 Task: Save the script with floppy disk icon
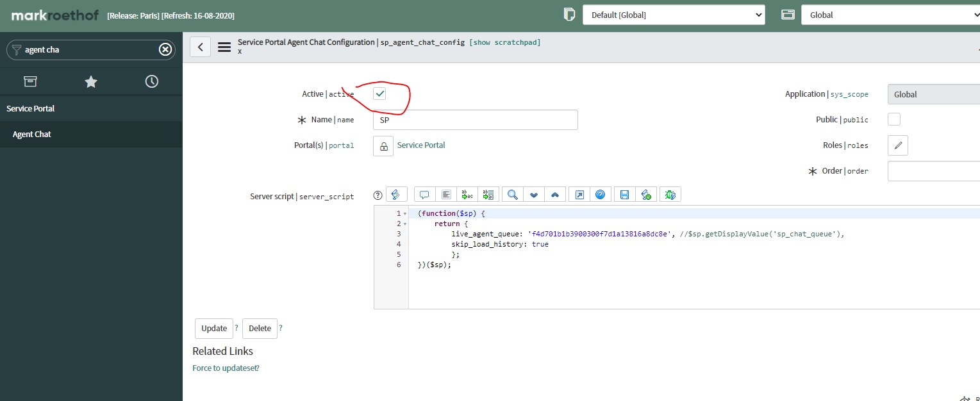click(624, 195)
